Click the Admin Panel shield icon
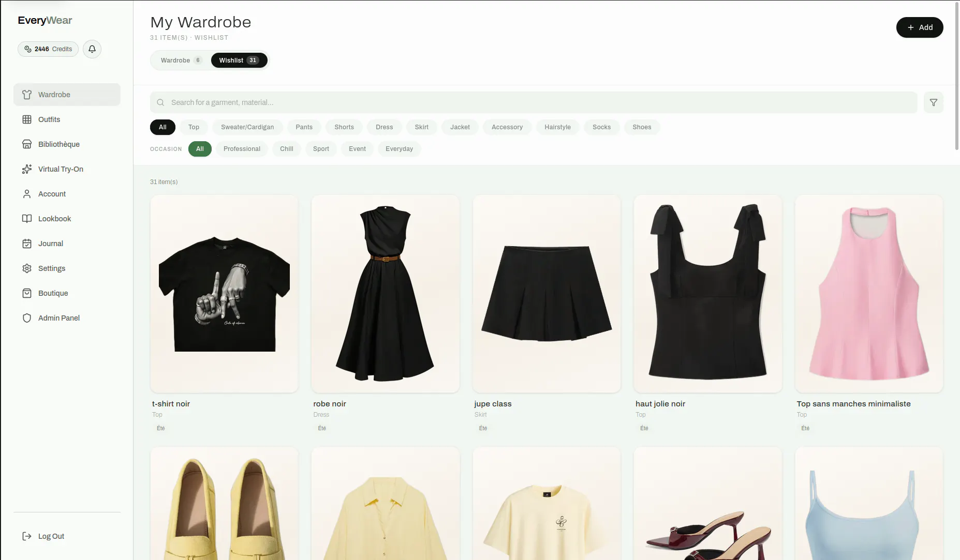 click(x=27, y=318)
